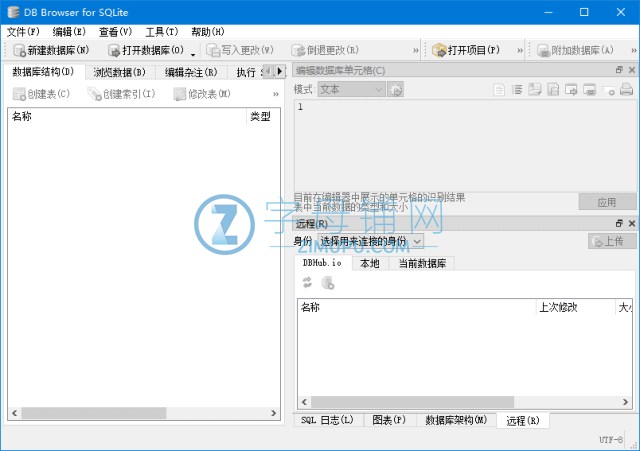
Task: Close the 编辑数据库单元格 dock panel
Action: click(632, 70)
